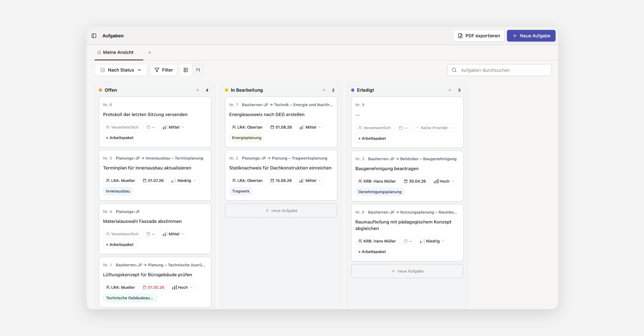Add task to In Bearbeitung column

pyautogui.click(x=324, y=90)
